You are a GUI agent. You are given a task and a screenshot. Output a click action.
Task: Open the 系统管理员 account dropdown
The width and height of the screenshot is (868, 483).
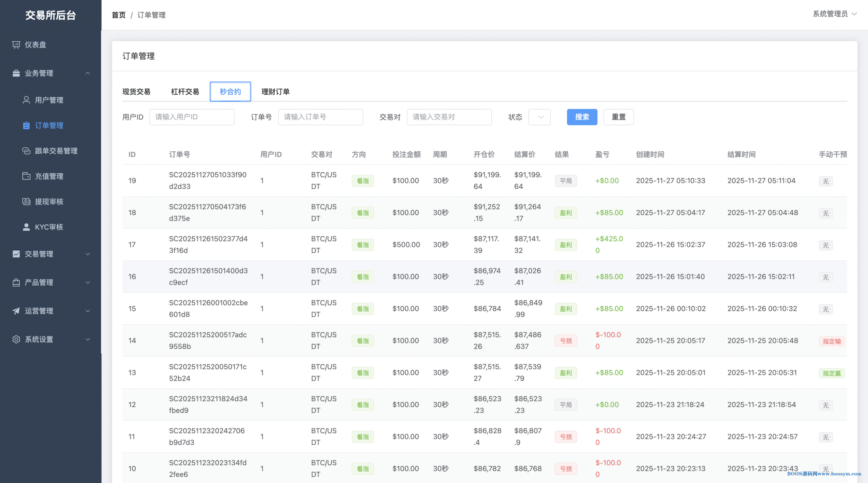(834, 14)
